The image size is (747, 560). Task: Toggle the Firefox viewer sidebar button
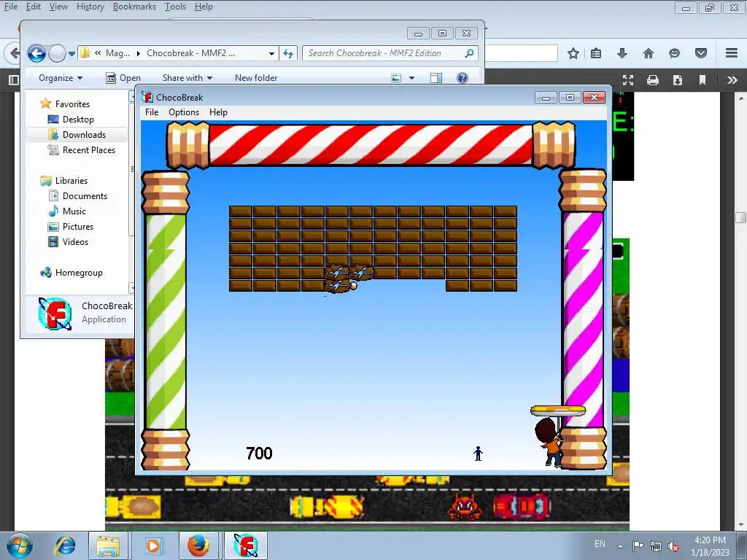[x=14, y=80]
